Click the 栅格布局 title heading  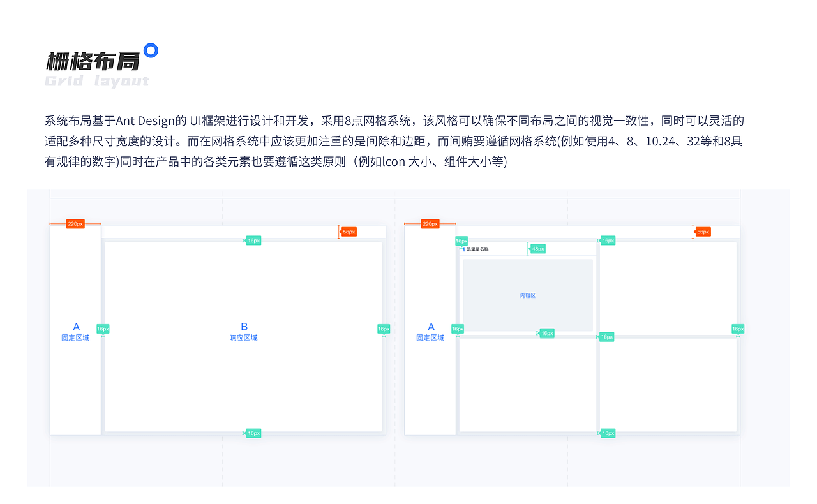[x=93, y=61]
